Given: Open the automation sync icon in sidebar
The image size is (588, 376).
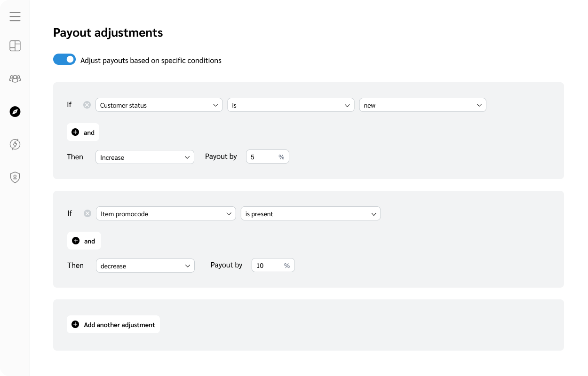Looking at the screenshot, I should (15, 144).
